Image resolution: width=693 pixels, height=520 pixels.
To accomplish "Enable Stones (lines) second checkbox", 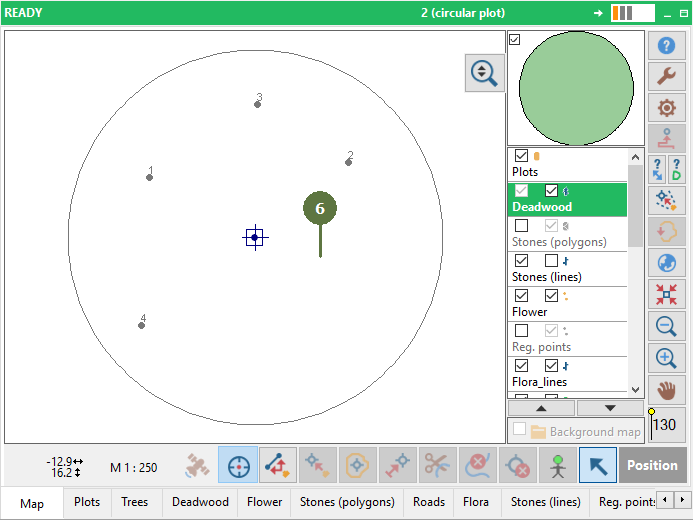I will pos(551,261).
